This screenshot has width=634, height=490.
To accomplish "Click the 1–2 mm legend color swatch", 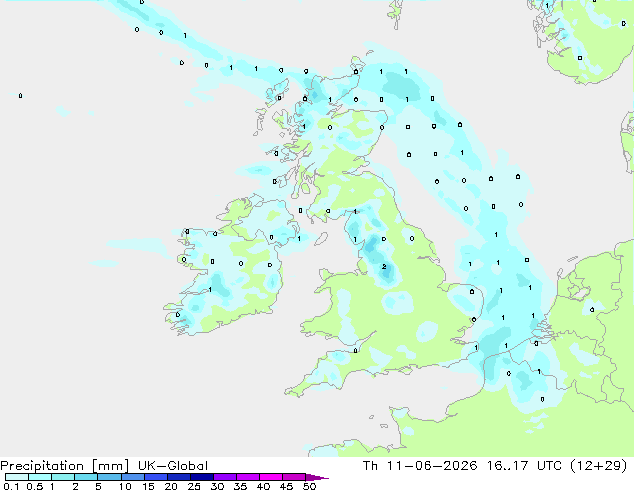I will [x=63, y=477].
